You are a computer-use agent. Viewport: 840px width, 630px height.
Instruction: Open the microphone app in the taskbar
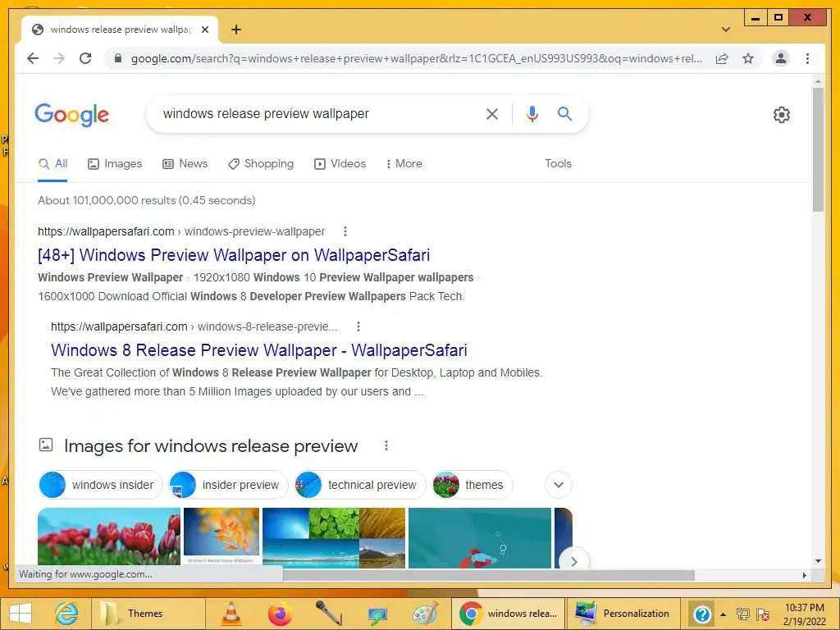(328, 614)
